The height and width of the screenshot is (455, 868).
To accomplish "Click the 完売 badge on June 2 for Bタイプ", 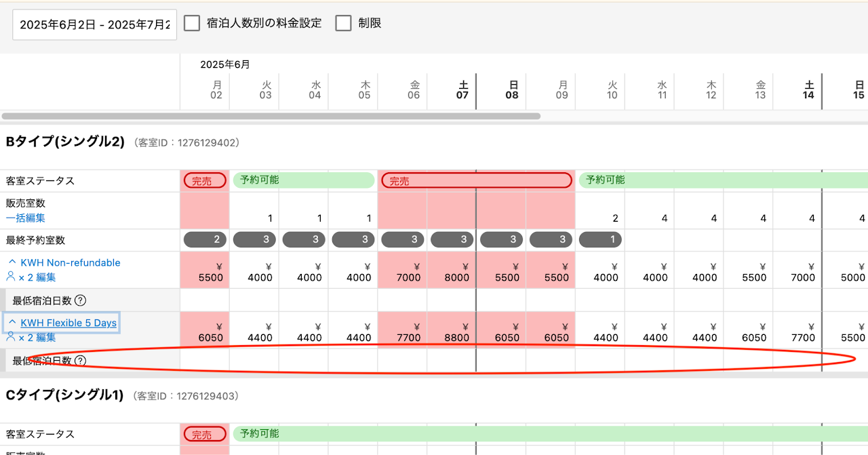I will 205,180.
